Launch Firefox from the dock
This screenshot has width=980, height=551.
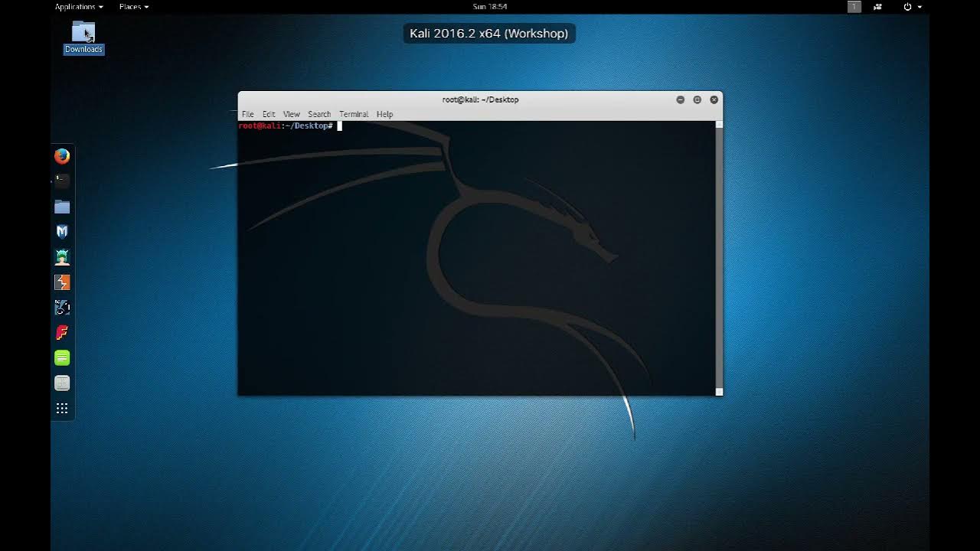click(62, 156)
